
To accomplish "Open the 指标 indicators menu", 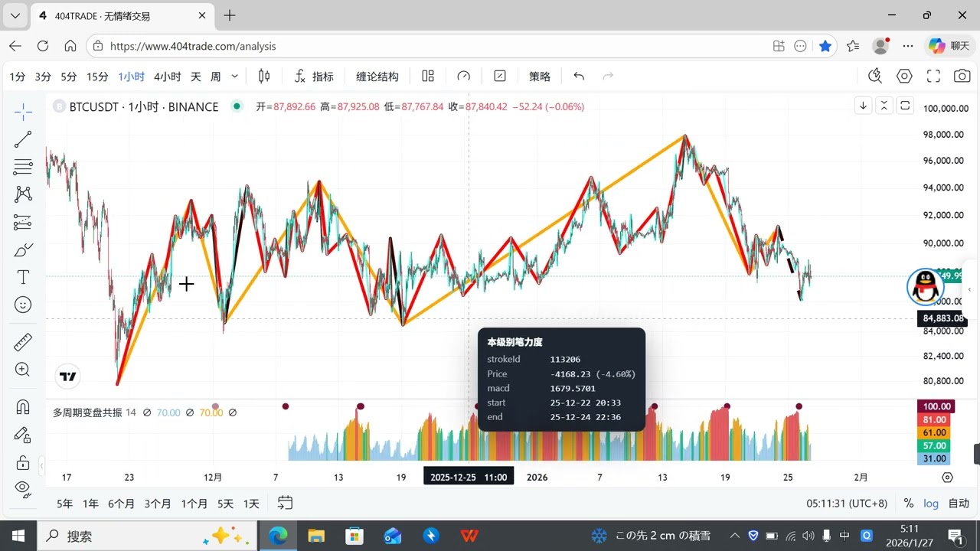I will pyautogui.click(x=314, y=76).
